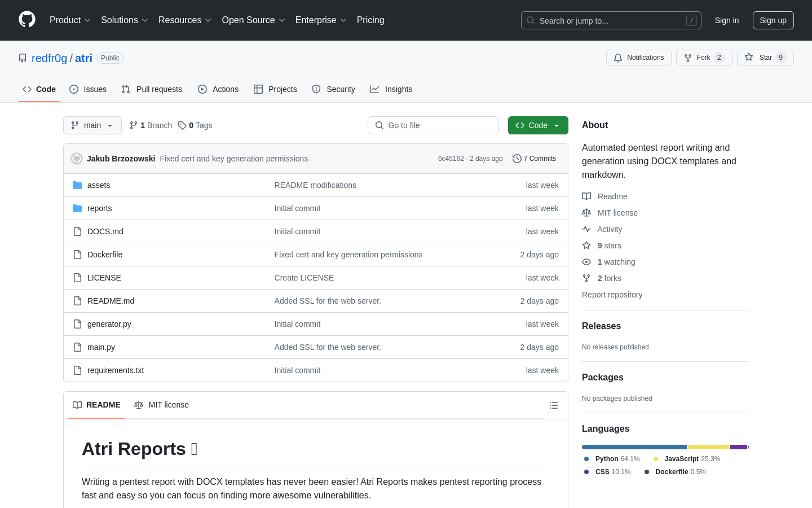Click the reports folder icon
The height and width of the screenshot is (508, 812).
77,208
